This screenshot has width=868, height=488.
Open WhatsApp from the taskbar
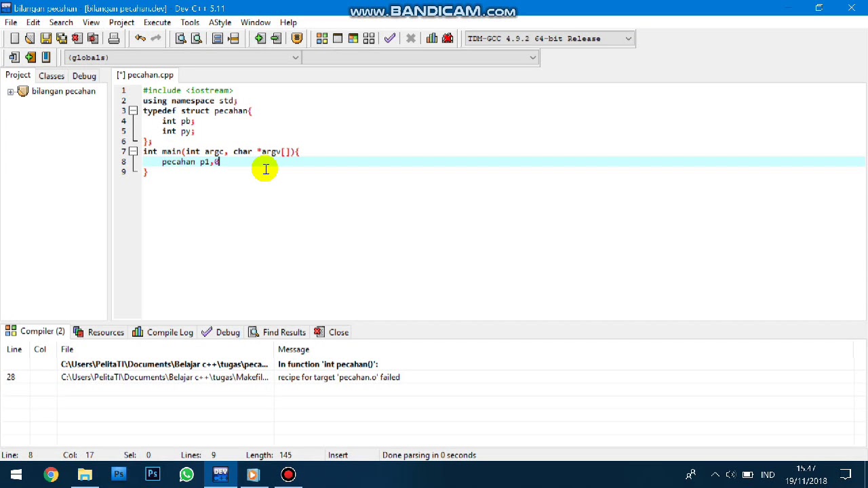point(186,474)
